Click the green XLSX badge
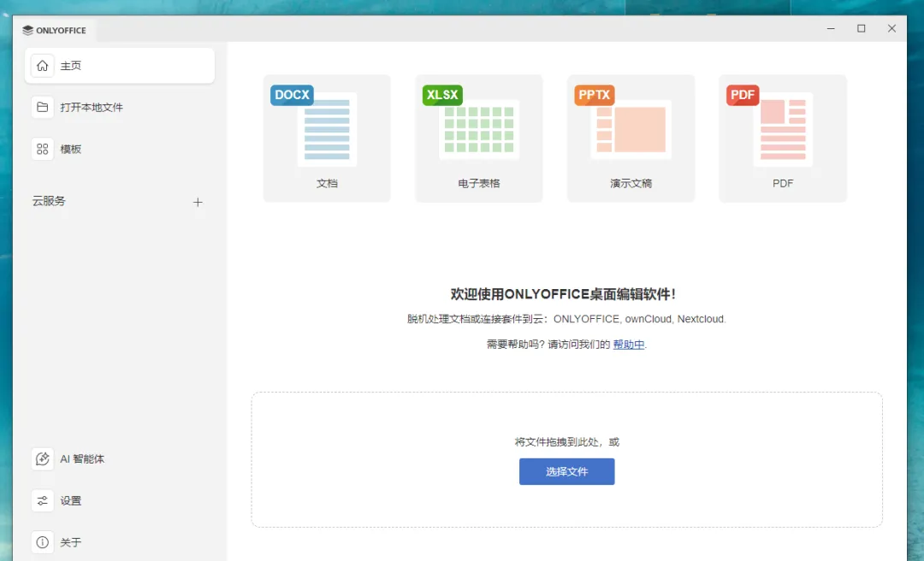 (442, 95)
